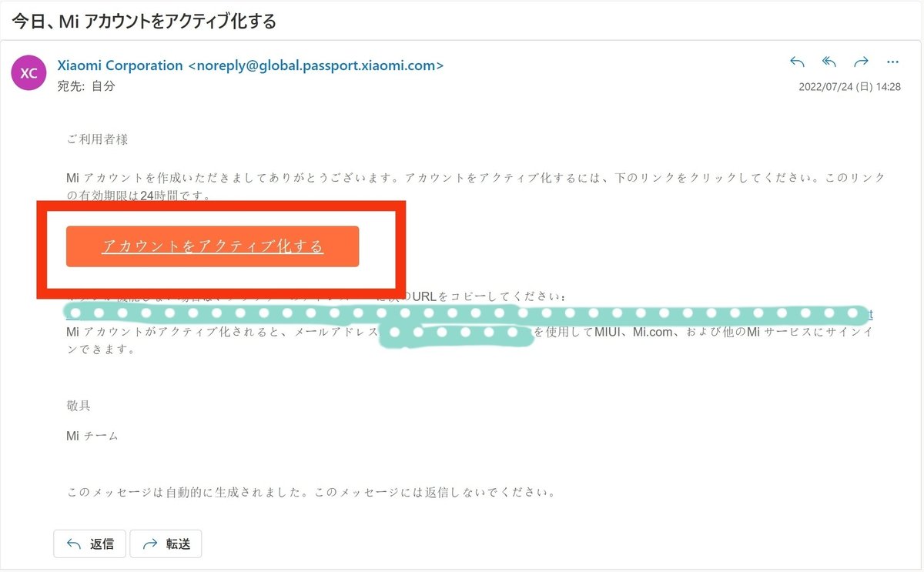This screenshot has height=572, width=924.
Task: Click the masked activation URL link
Action: click(x=469, y=314)
